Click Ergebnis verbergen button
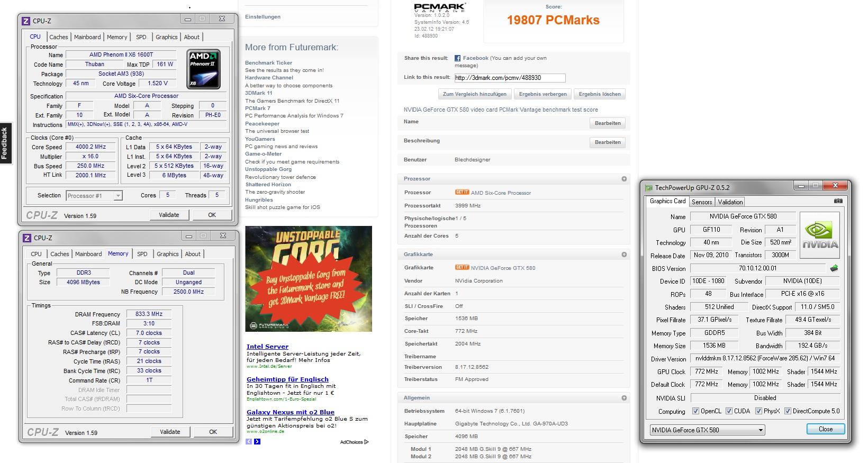The height and width of the screenshot is (463, 868). 543,94
